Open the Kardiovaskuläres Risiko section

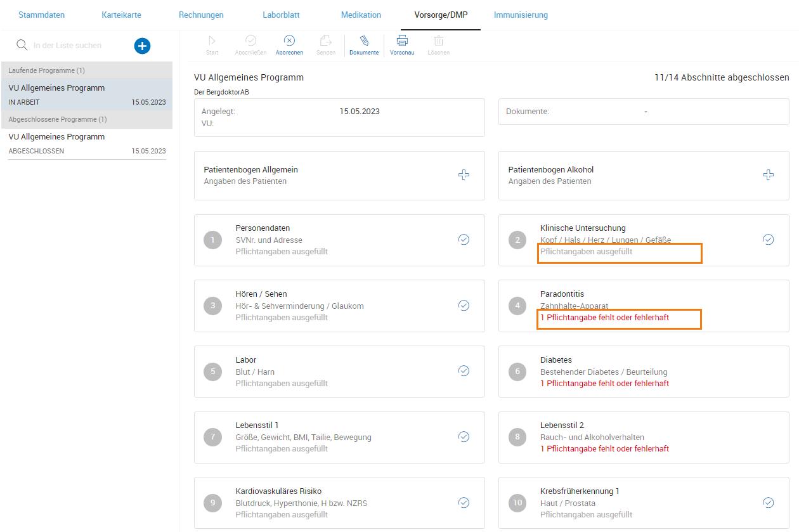(x=339, y=503)
